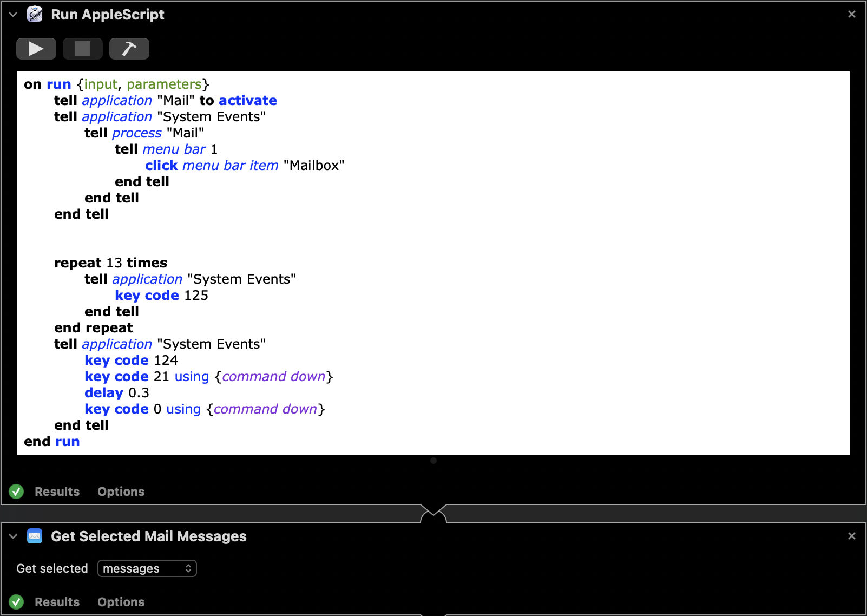Screen dimensions: 867x616
Task: Click the green checkmark under the script editor
Action: (x=16, y=492)
